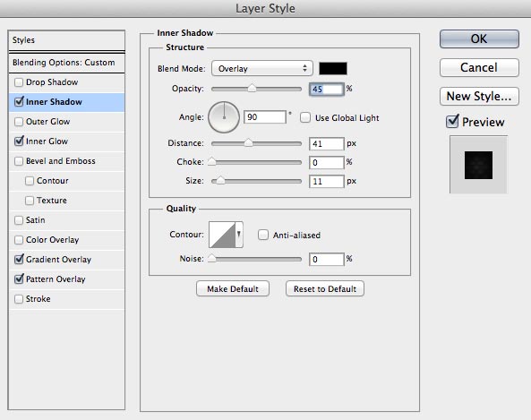
Task: Click the Choke value field
Action: [x=327, y=163]
